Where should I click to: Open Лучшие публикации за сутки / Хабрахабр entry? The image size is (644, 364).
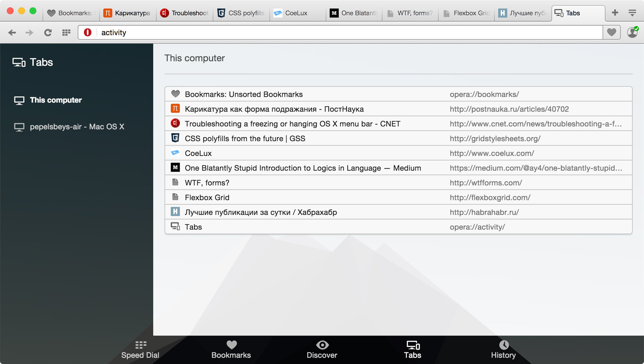coord(261,212)
